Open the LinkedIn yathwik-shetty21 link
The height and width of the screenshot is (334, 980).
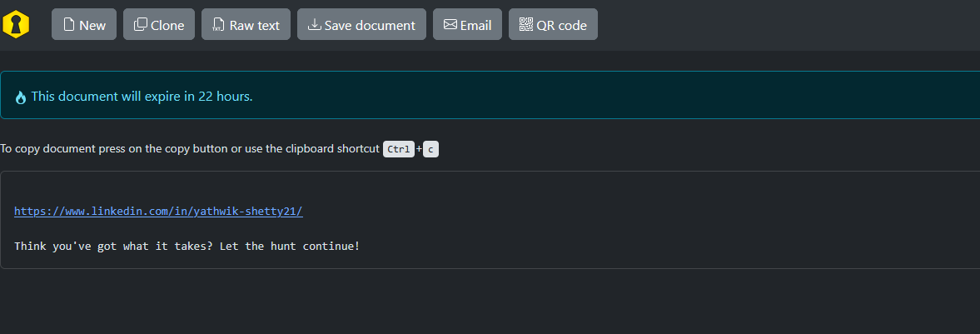(x=158, y=211)
